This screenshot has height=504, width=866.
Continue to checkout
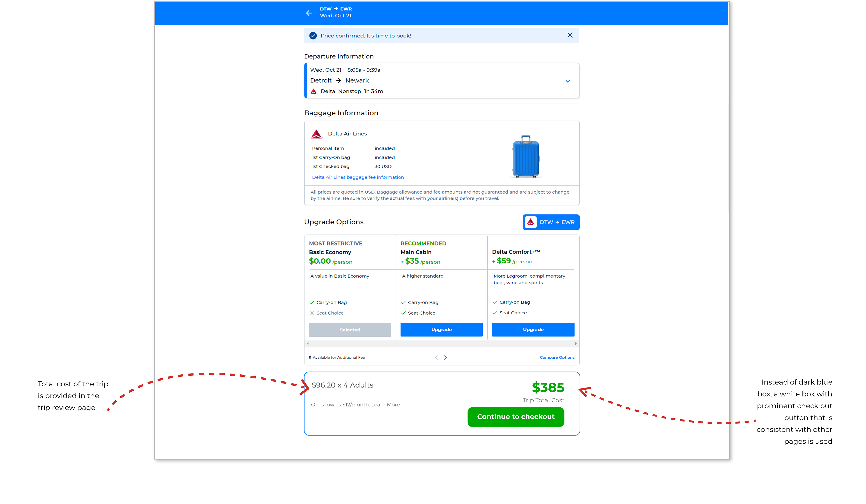coord(516,417)
